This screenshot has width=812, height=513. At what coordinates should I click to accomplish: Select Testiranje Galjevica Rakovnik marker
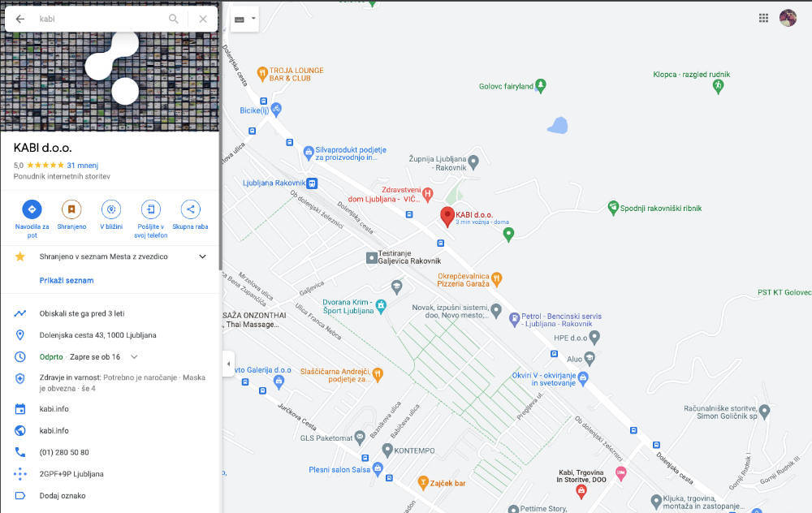[371, 258]
